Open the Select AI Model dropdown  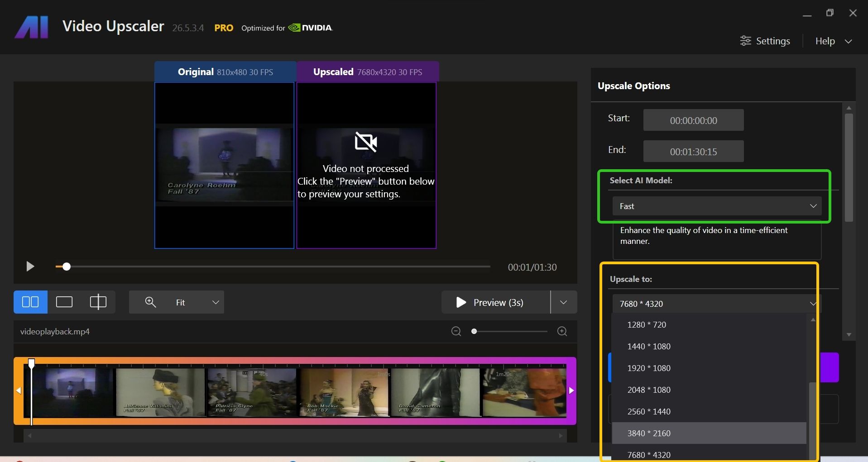click(717, 206)
